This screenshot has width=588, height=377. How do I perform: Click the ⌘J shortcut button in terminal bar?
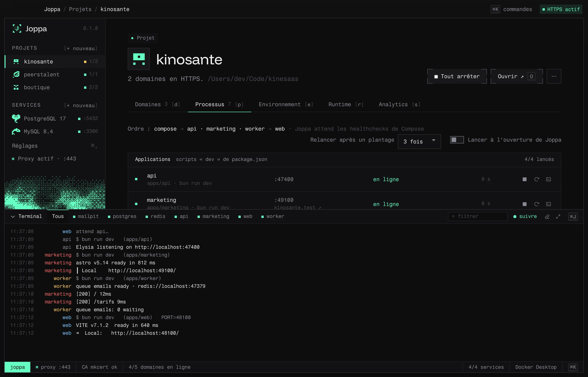(x=573, y=217)
